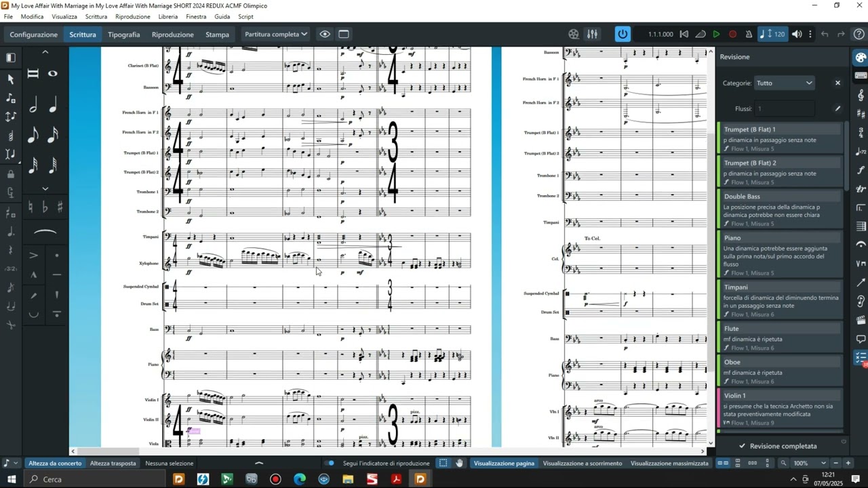Viewport: 868px width, 488px height.
Task: Adjust the tempo value 120 control
Action: [773, 34]
